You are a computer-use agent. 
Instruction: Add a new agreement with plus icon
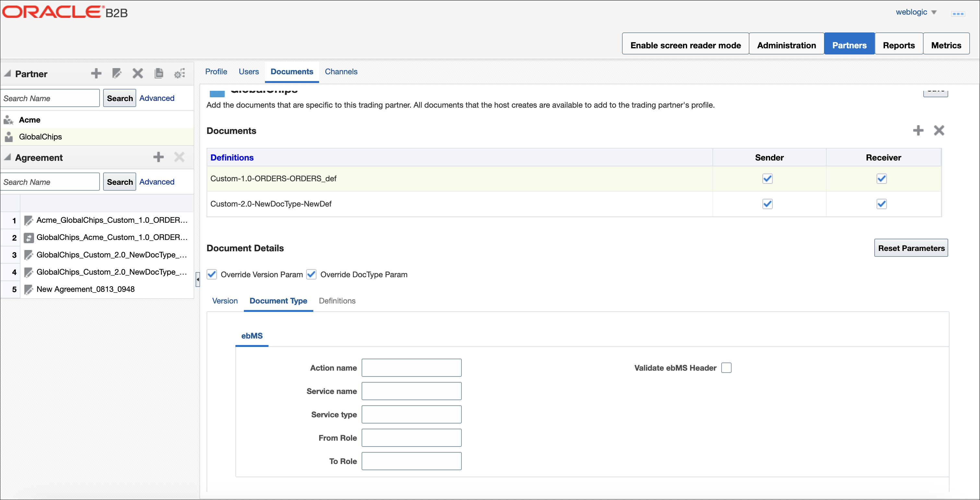pyautogui.click(x=158, y=157)
